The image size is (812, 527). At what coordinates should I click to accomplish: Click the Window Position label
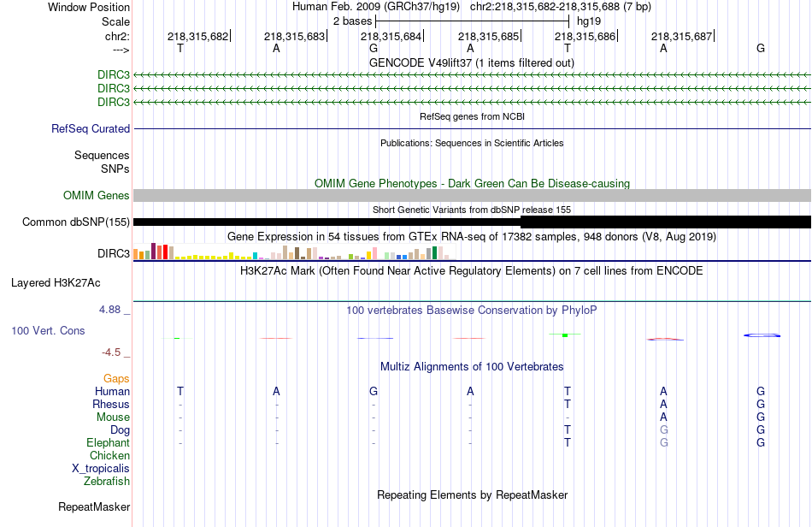(89, 7)
